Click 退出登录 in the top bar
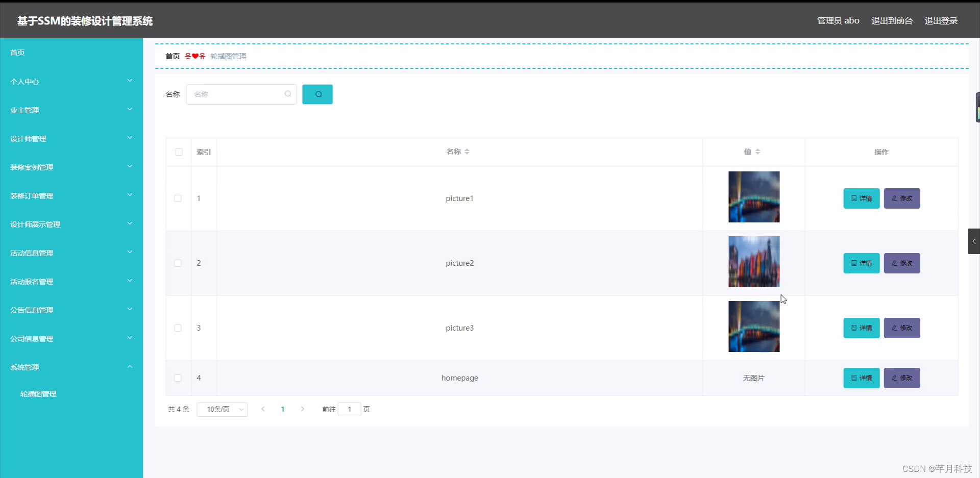Viewport: 980px width, 478px height. point(941,20)
